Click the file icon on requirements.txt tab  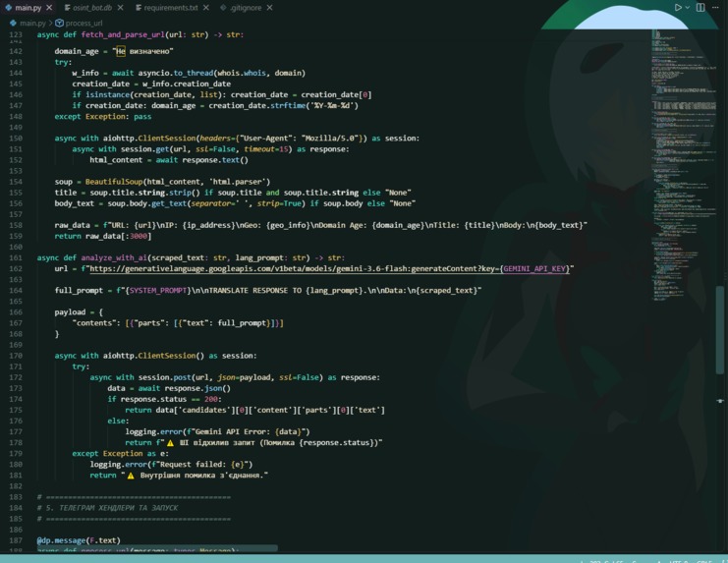point(139,8)
